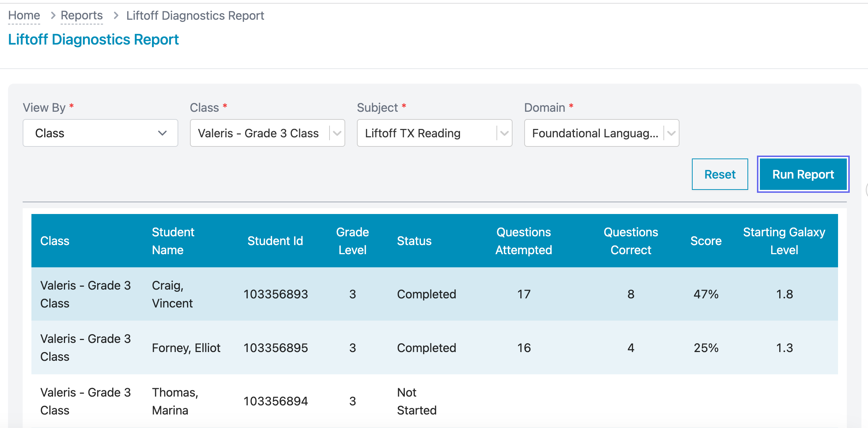Click the chevron on the Class selector
Image resolution: width=868 pixels, height=428 pixels.
point(337,133)
